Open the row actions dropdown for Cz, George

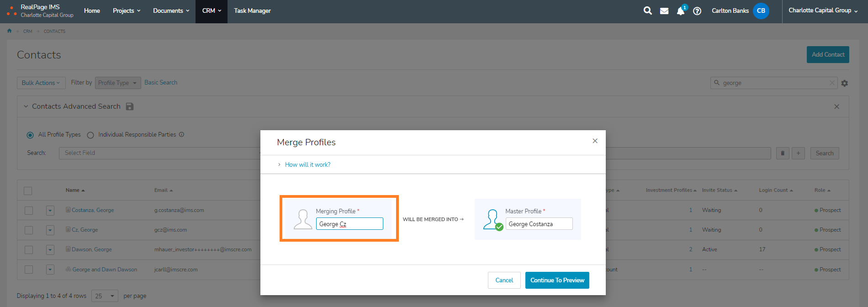click(x=50, y=230)
